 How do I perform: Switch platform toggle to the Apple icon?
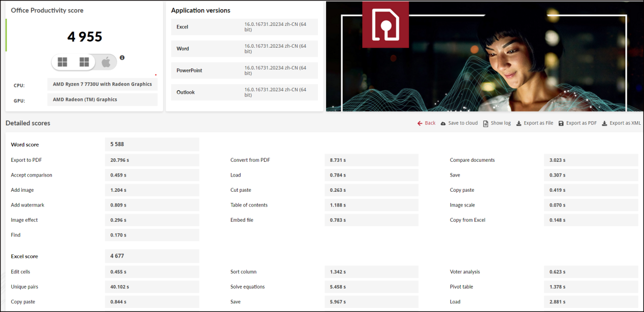(106, 62)
